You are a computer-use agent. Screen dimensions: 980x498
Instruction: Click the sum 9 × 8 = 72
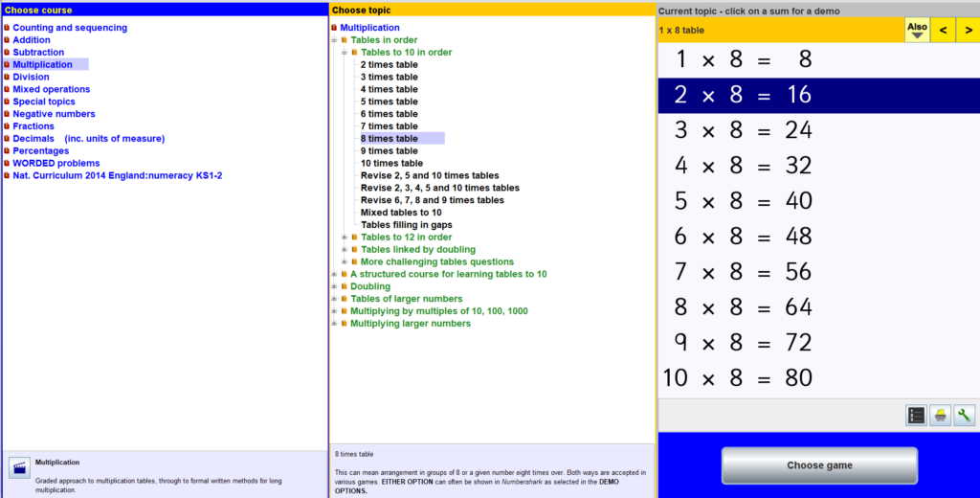click(x=819, y=343)
